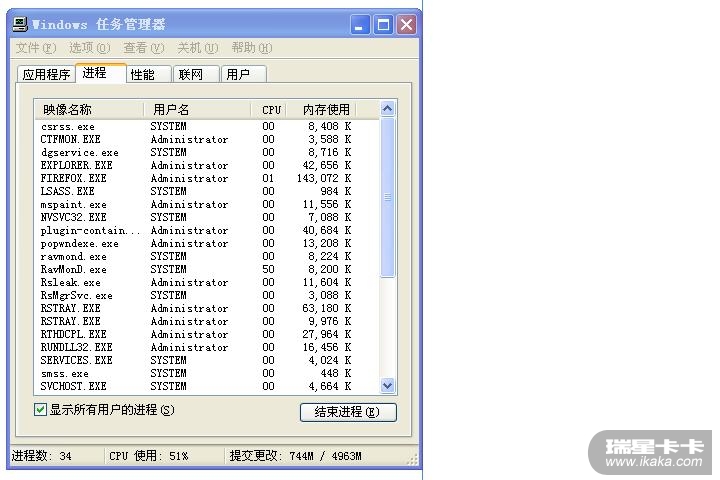Maximize the Task Manager window
The height and width of the screenshot is (480, 720).
click(x=383, y=24)
